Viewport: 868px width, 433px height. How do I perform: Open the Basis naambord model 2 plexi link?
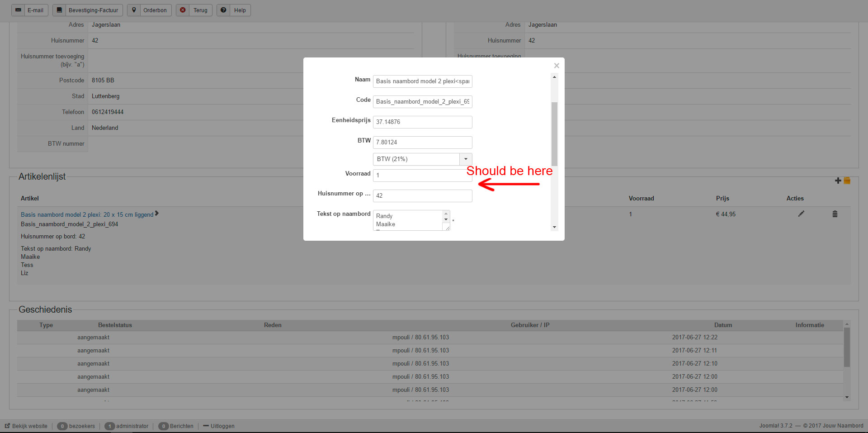[x=87, y=215]
